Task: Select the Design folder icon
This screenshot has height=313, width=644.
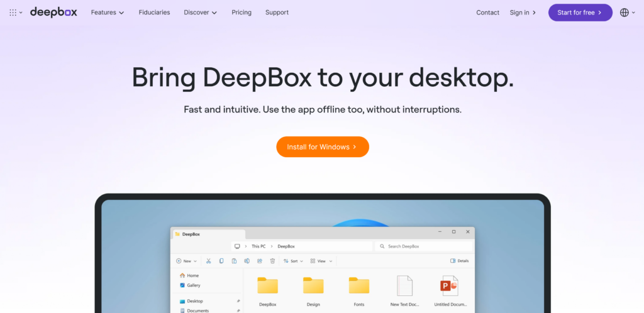Action: (313, 285)
